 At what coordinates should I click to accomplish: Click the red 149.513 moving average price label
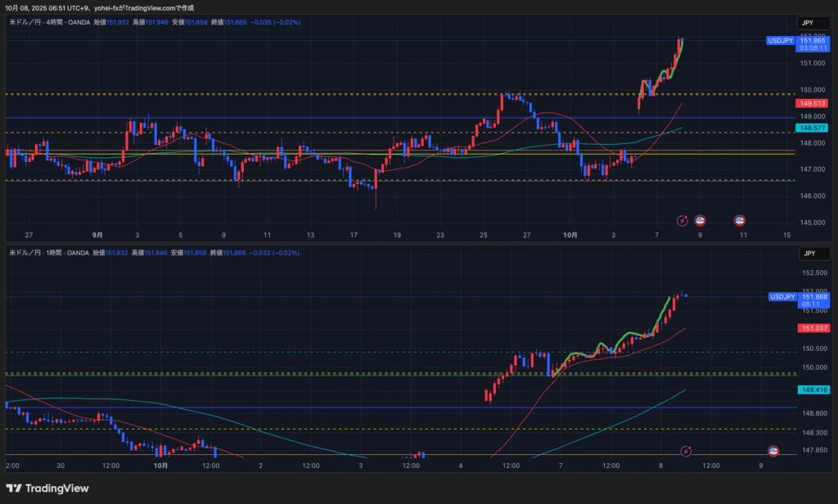[x=811, y=103]
